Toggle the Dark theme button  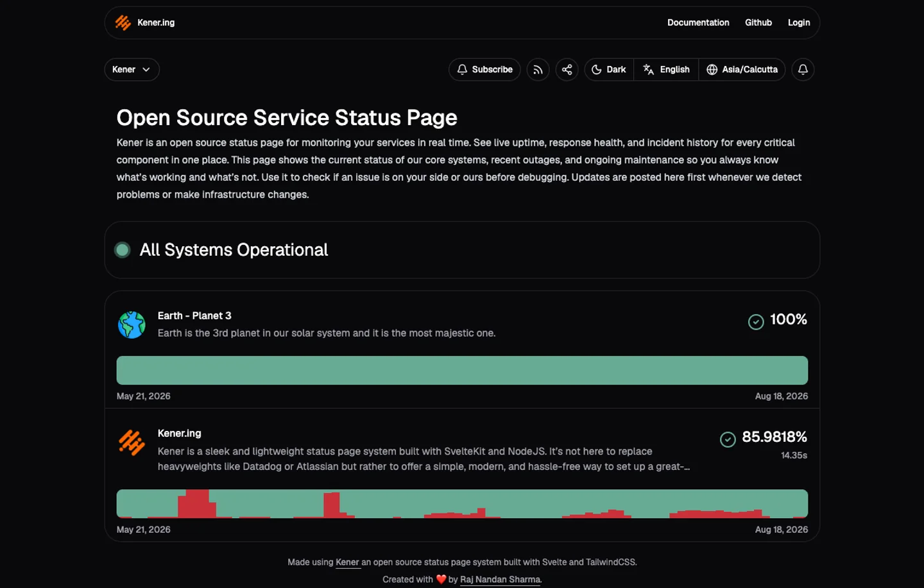click(609, 69)
